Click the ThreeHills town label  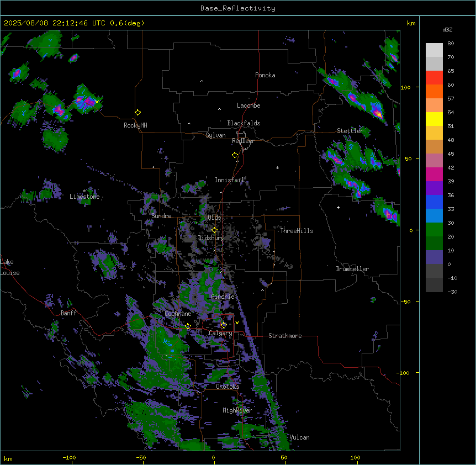coord(297,231)
